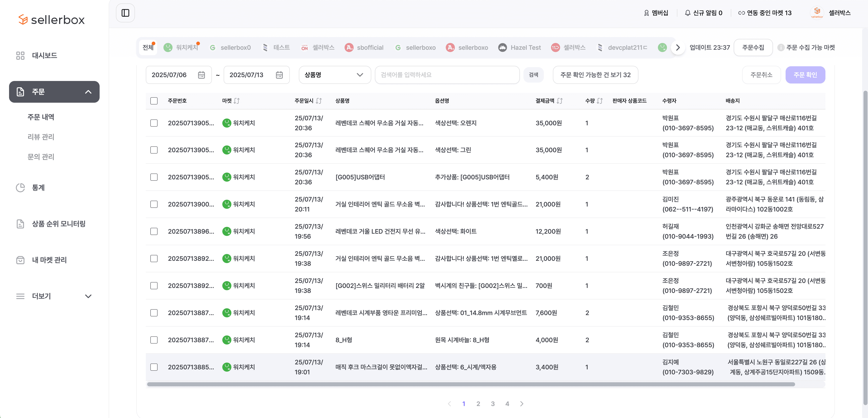Go to next page arrow

[522, 404]
